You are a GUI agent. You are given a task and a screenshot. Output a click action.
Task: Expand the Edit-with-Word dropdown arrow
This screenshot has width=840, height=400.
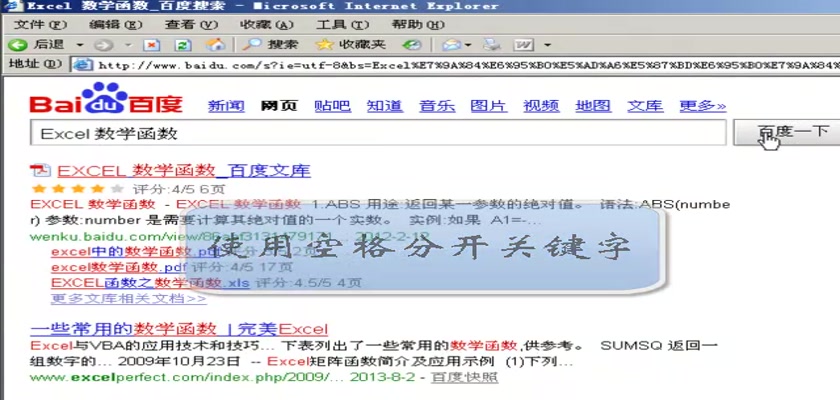pos(547,45)
